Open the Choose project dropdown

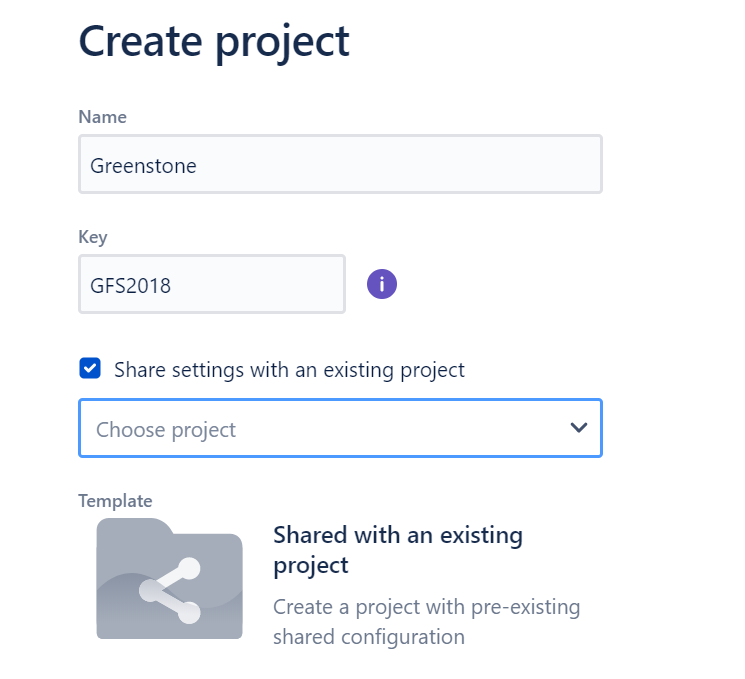point(340,428)
